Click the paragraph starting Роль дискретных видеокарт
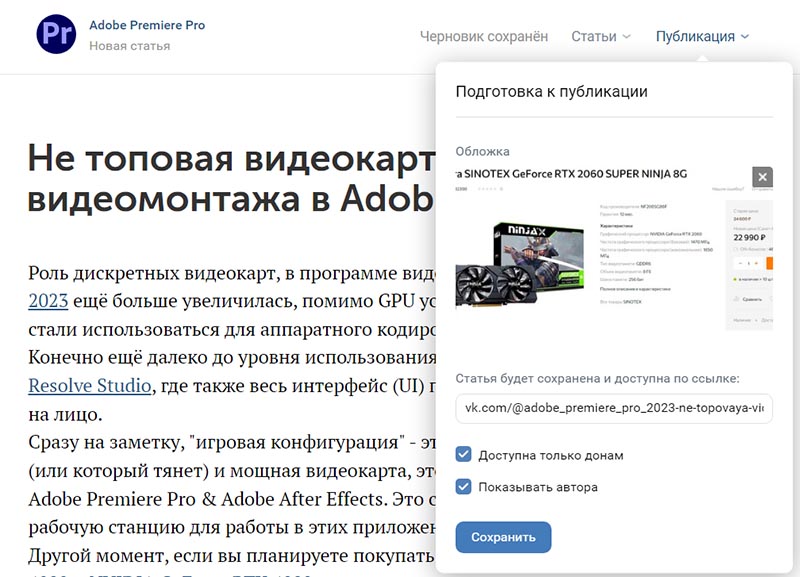 pos(232,343)
